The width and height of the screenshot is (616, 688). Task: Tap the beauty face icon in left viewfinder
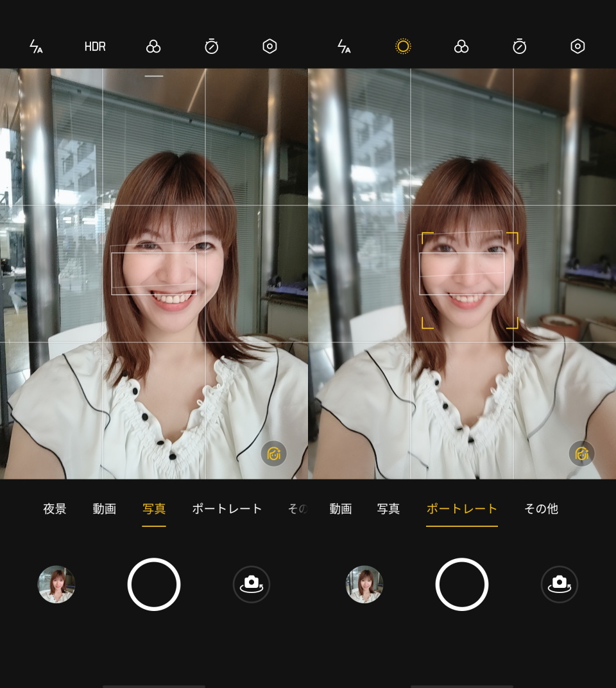coord(274,453)
